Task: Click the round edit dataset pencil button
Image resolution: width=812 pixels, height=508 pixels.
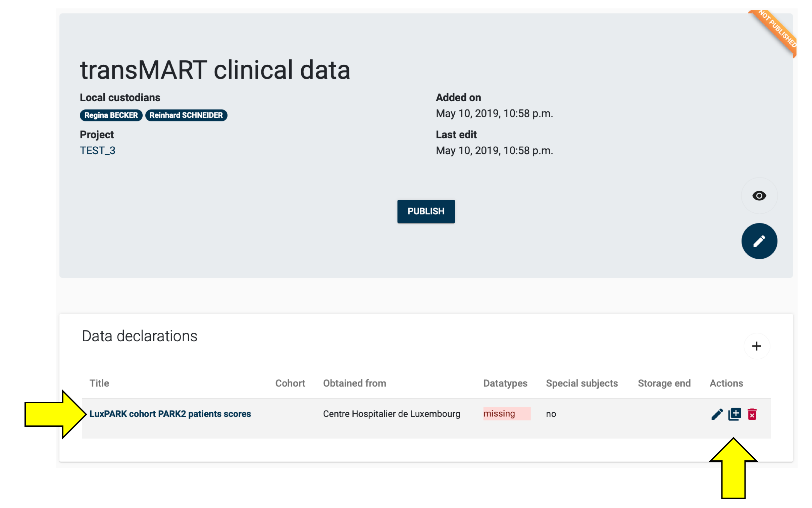Action: coord(759,241)
